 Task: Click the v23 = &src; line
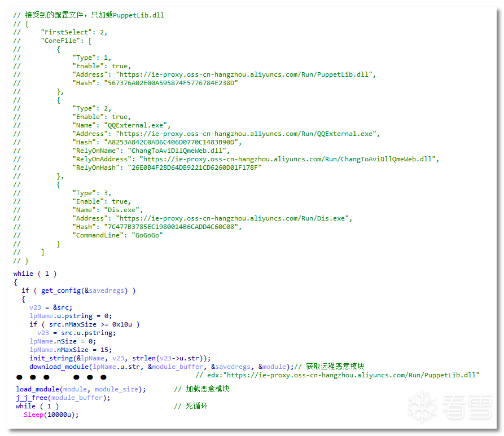click(51, 307)
